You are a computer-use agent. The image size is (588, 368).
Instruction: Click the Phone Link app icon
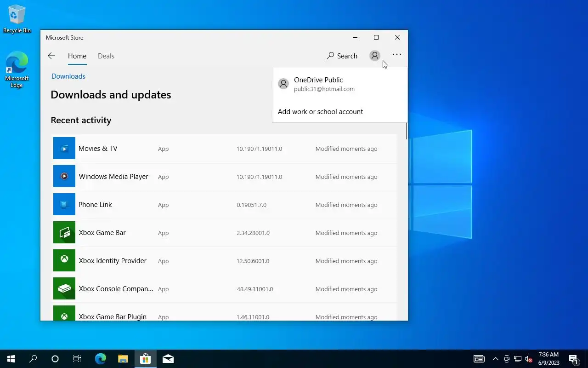tap(64, 204)
